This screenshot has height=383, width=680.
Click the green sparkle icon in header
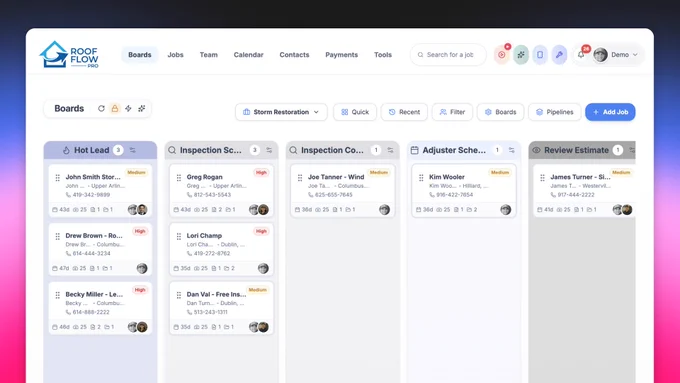coord(521,55)
